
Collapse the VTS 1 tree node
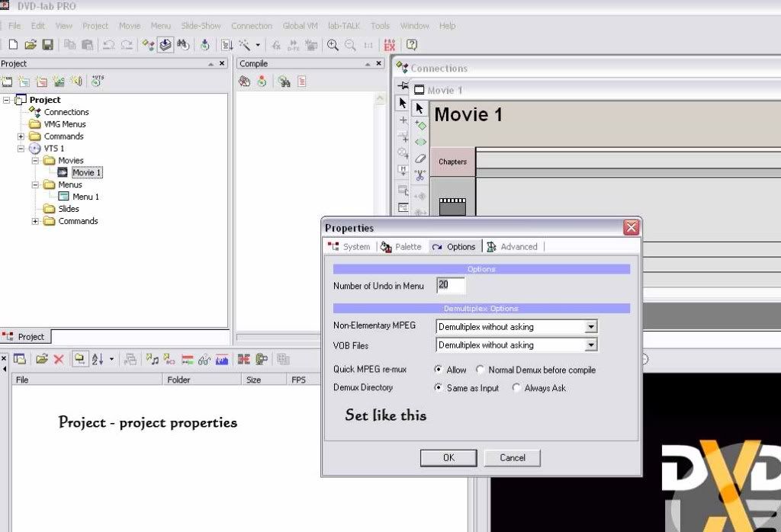pos(21,149)
